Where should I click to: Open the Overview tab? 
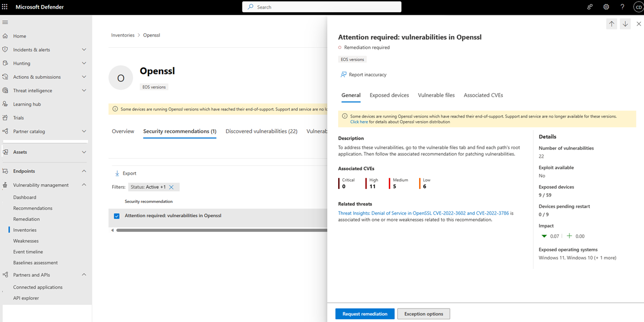(x=123, y=131)
